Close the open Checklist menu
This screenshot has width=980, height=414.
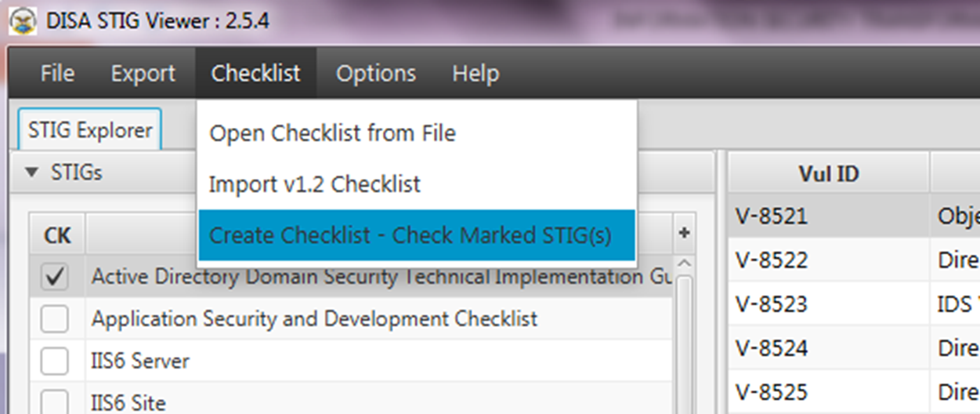click(x=256, y=74)
